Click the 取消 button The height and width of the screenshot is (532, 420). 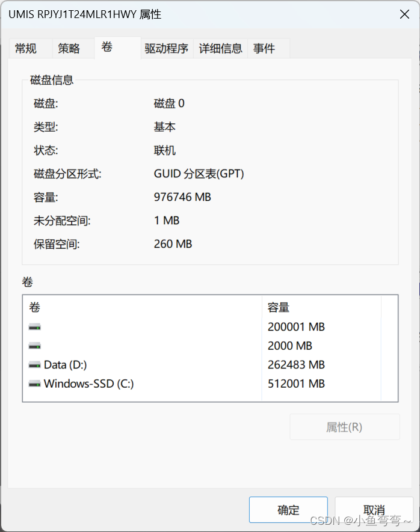click(x=374, y=510)
